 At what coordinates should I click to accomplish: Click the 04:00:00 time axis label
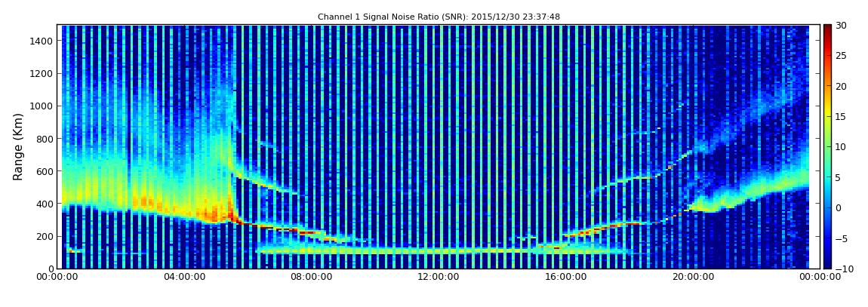click(x=184, y=277)
